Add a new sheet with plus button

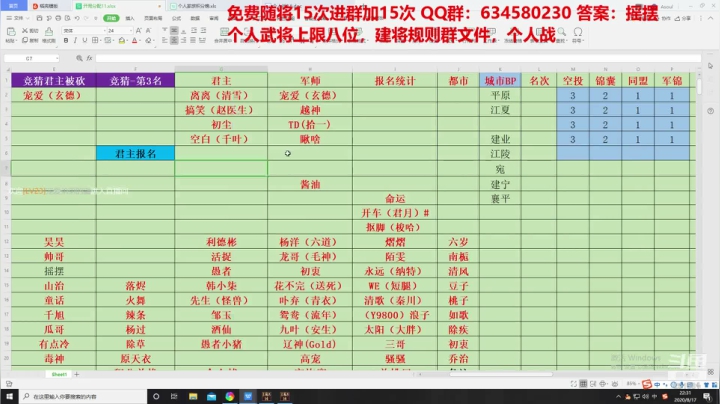(77, 374)
